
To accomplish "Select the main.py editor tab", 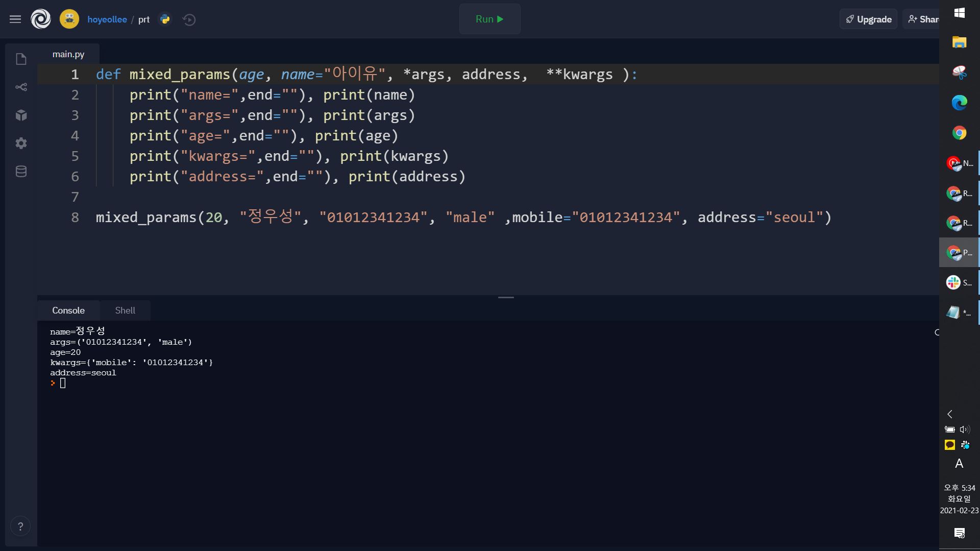I will (68, 54).
